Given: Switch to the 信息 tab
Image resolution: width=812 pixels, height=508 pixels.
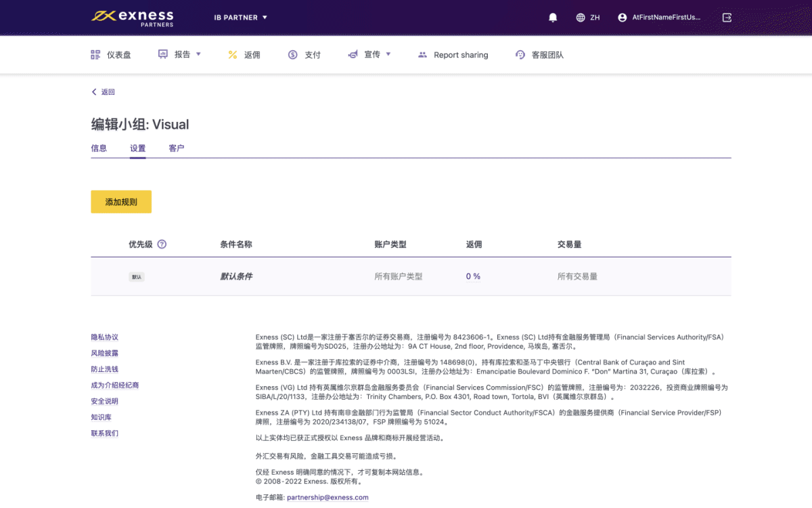Looking at the screenshot, I should point(99,148).
